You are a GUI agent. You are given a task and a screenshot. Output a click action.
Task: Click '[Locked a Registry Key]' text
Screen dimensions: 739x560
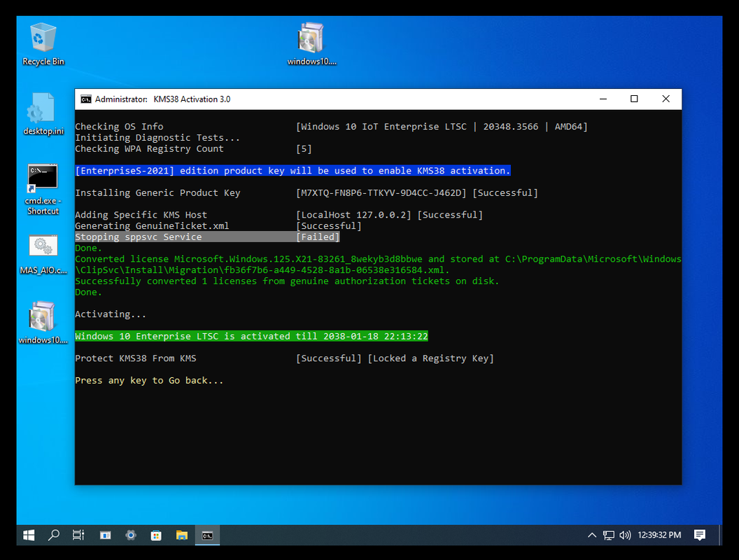430,358
